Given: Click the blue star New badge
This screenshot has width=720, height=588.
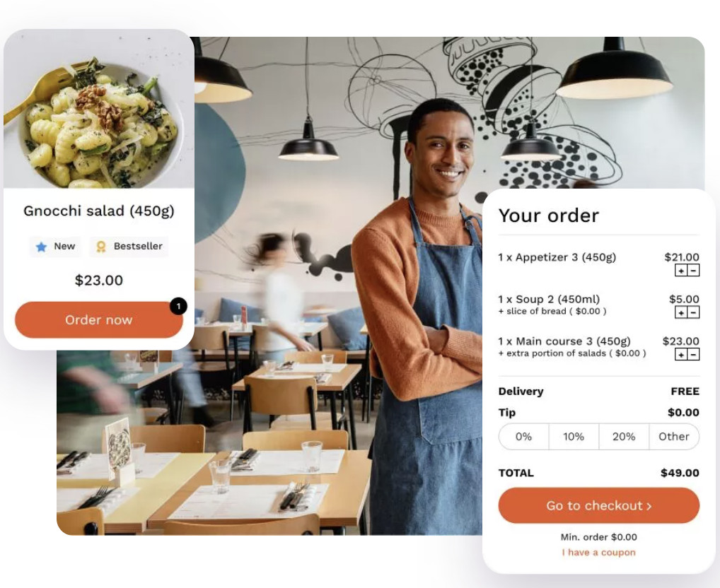Looking at the screenshot, I should click(55, 247).
